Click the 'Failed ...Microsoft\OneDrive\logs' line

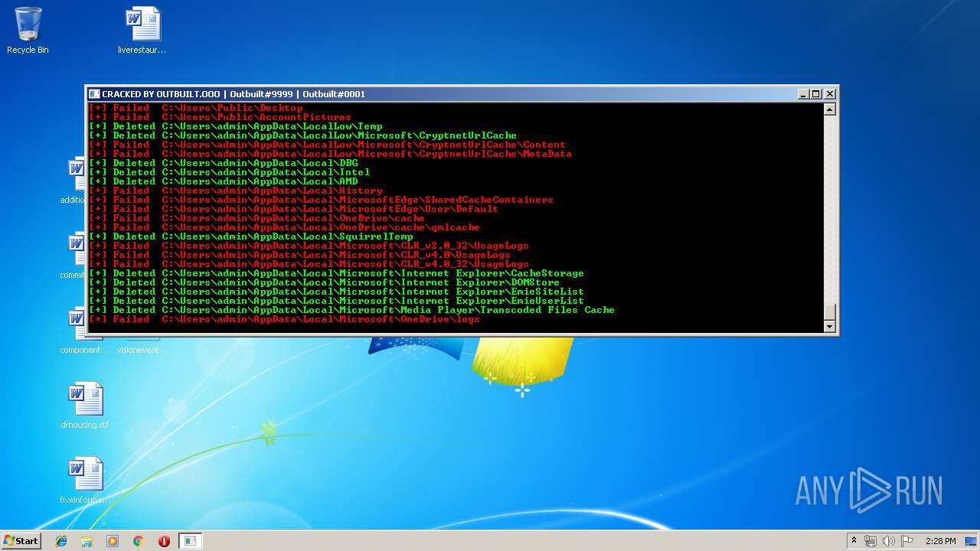click(285, 319)
